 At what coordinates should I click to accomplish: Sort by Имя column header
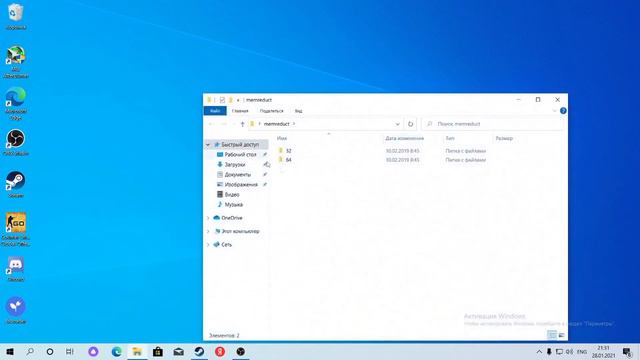(282, 138)
